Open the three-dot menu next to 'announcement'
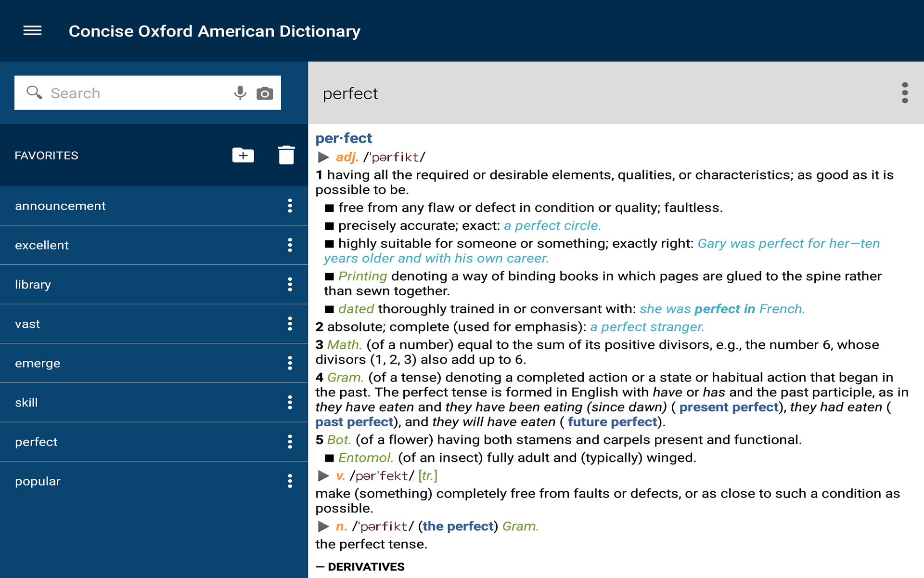The width and height of the screenshot is (924, 578). point(290,206)
